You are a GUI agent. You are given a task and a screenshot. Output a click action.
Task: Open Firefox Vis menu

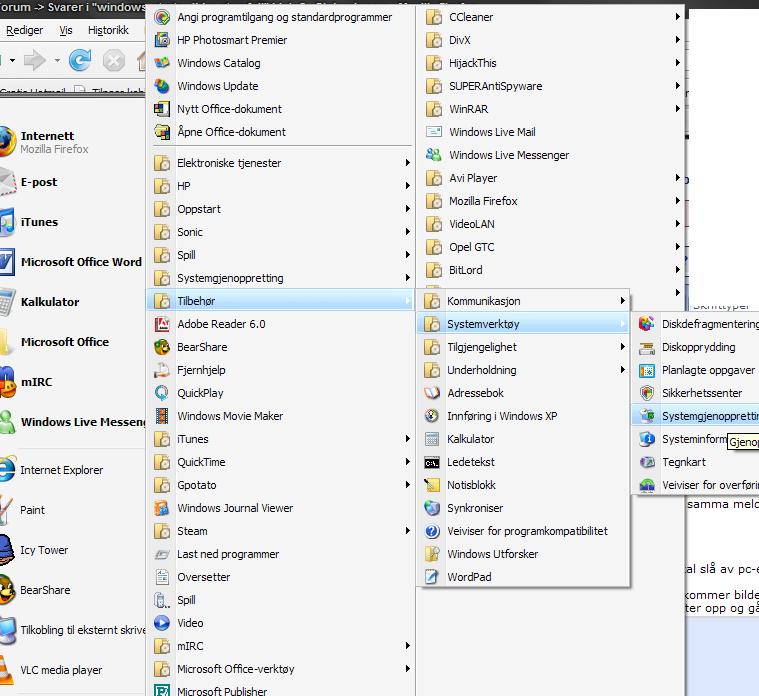(66, 30)
